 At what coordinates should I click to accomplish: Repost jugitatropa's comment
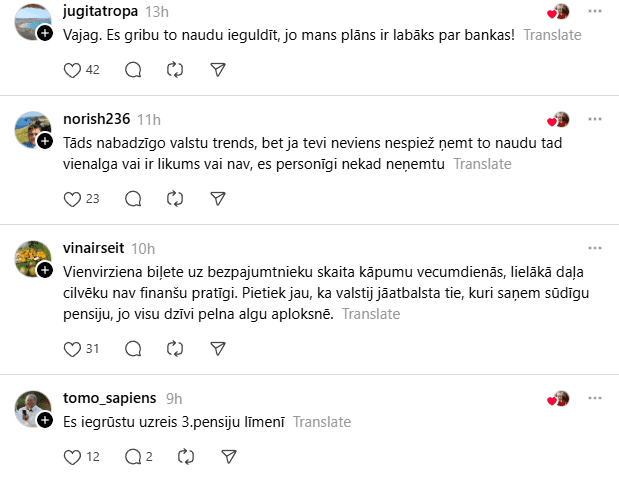tap(175, 70)
